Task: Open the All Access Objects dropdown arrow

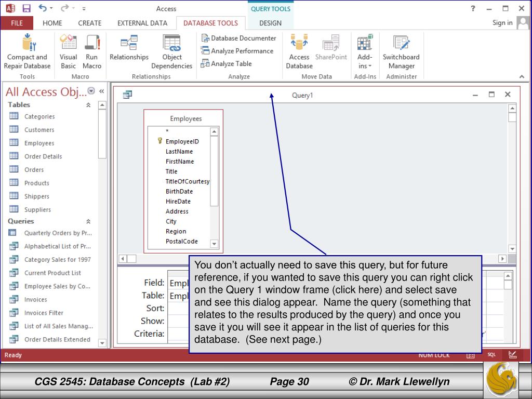Action: coord(91,90)
